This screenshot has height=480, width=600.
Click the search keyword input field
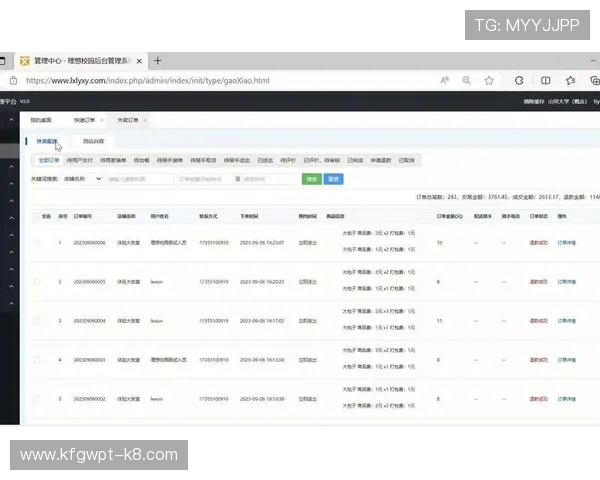click(140, 179)
